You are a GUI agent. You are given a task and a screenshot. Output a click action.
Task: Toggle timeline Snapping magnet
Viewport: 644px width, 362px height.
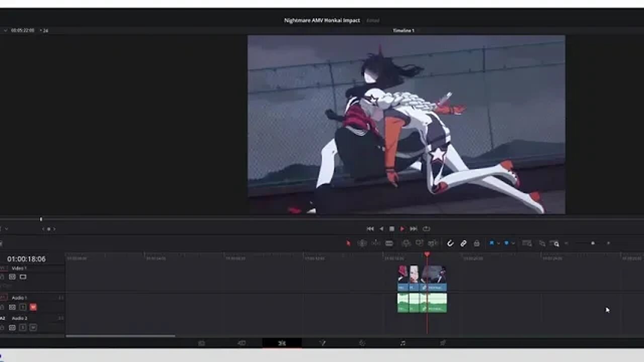click(x=450, y=243)
